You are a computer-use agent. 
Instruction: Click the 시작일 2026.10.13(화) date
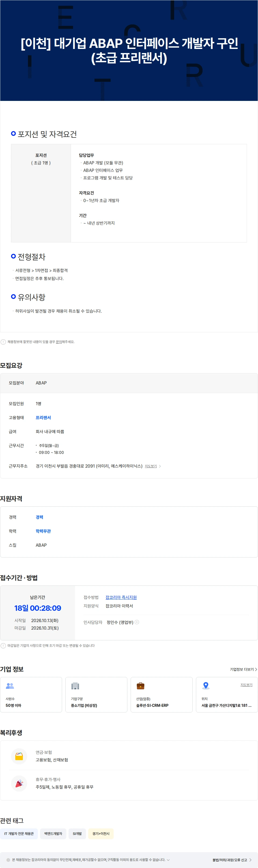click(x=45, y=620)
